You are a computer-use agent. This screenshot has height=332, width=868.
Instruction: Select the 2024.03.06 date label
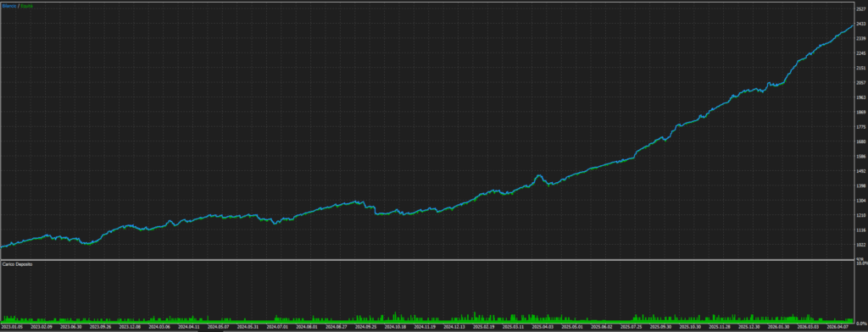[x=160, y=327]
